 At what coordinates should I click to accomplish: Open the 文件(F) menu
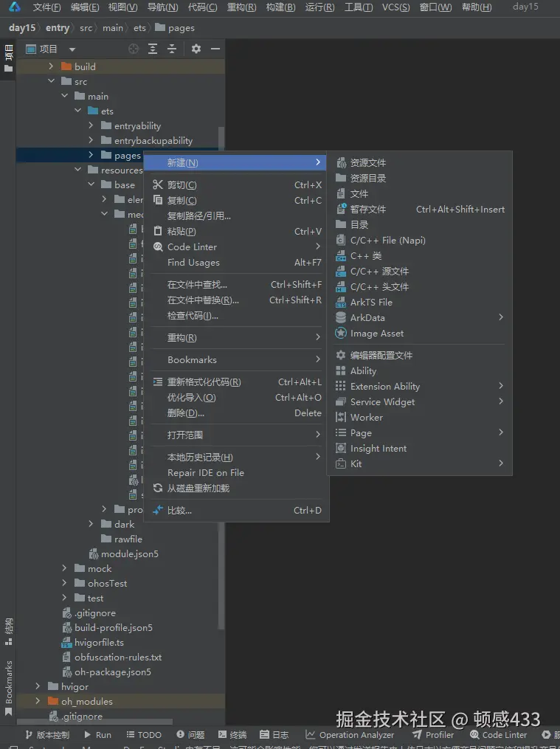click(46, 7)
